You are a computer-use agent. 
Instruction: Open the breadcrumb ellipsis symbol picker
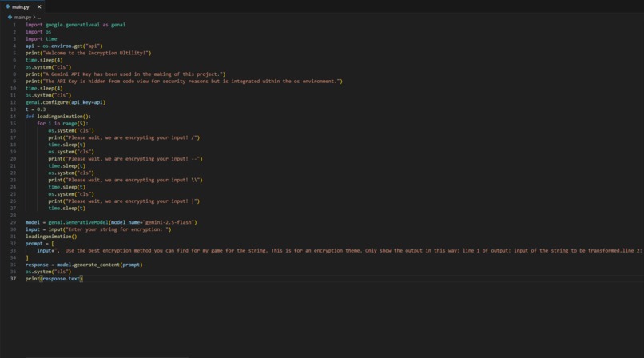[x=38, y=18]
